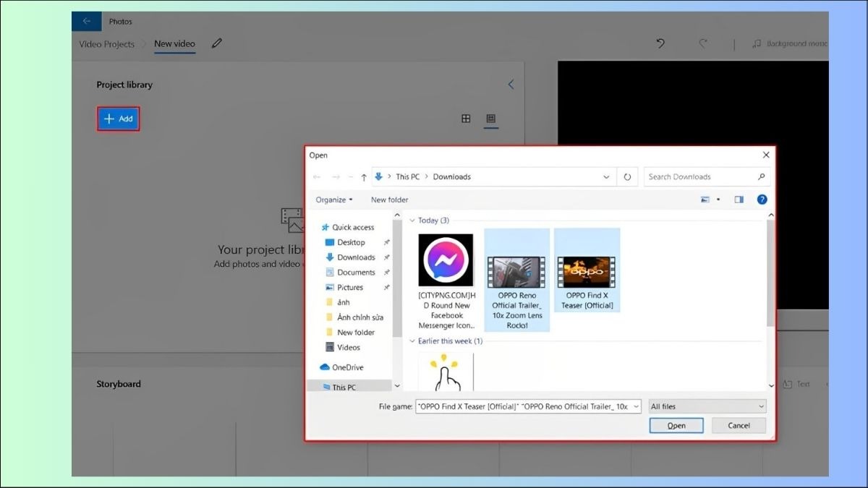Screen dimensions: 868x488
Task: Click New folder in the dialog toolbar
Action: pos(390,200)
